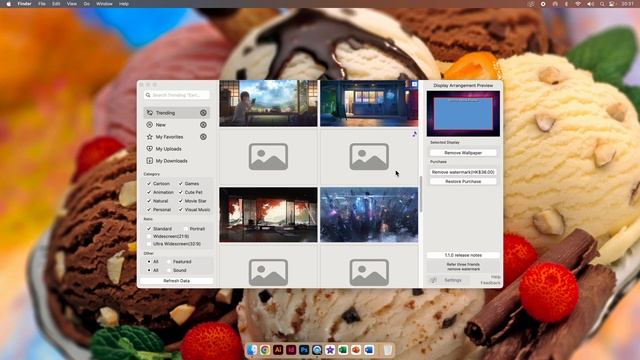Click the round icon right of Trending
Screen dimensions: 640x360
(x=203, y=113)
